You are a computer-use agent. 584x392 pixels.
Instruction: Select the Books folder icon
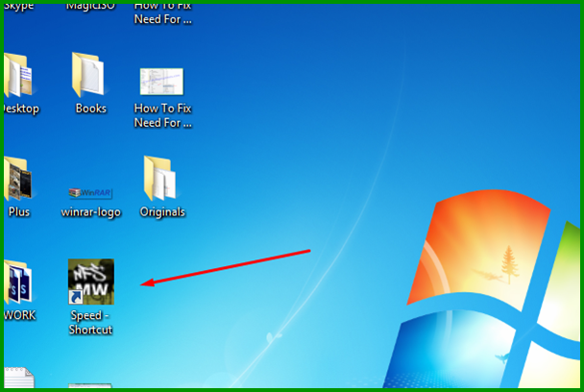90,76
